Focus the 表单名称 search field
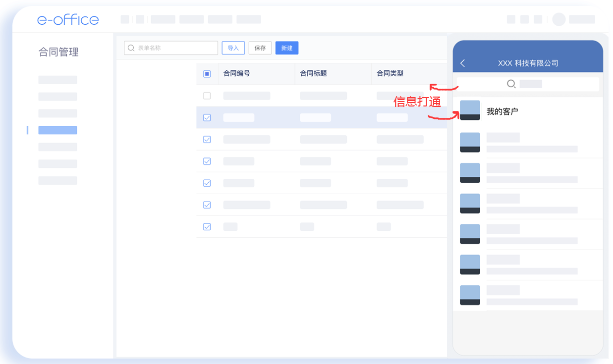This screenshot has width=613, height=364. pyautogui.click(x=171, y=48)
